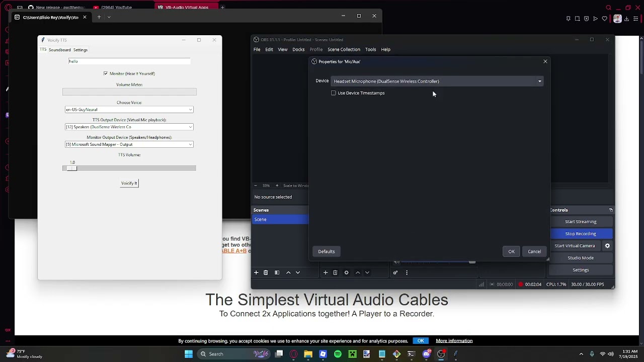
Task: Add a new scene with the plus icon
Action: point(256,273)
